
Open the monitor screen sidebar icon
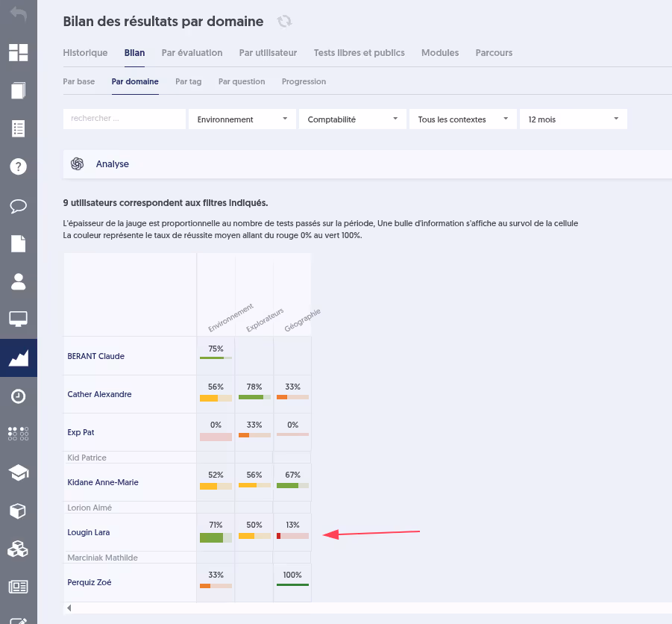tap(19, 319)
